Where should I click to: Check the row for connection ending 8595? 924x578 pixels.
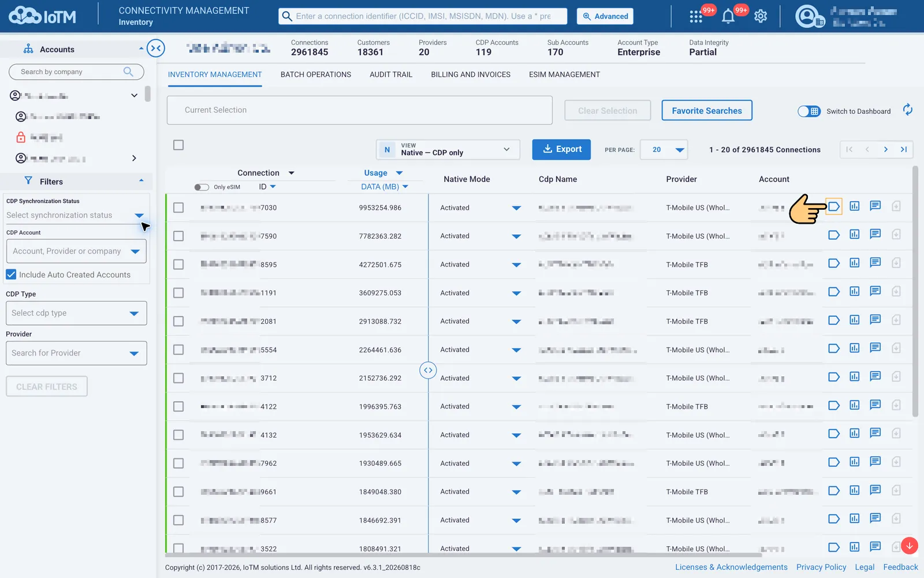point(178,264)
